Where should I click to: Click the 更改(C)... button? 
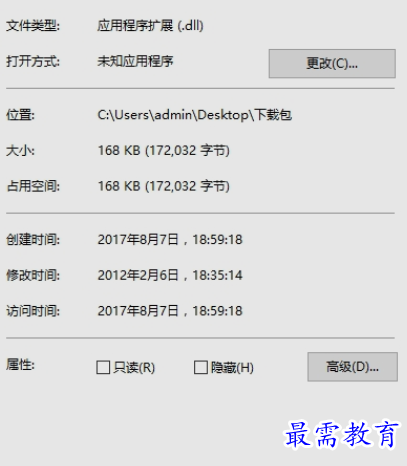[x=332, y=63]
